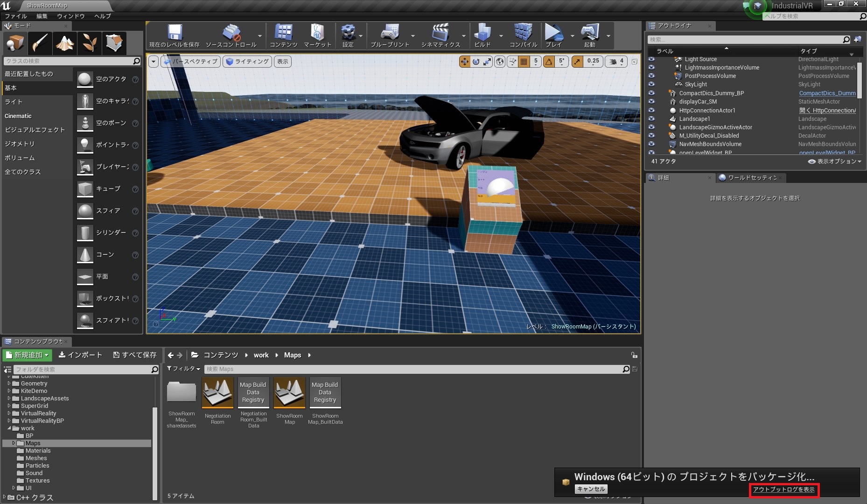Click Import button in Content Browser
The height and width of the screenshot is (504, 867).
(80, 355)
